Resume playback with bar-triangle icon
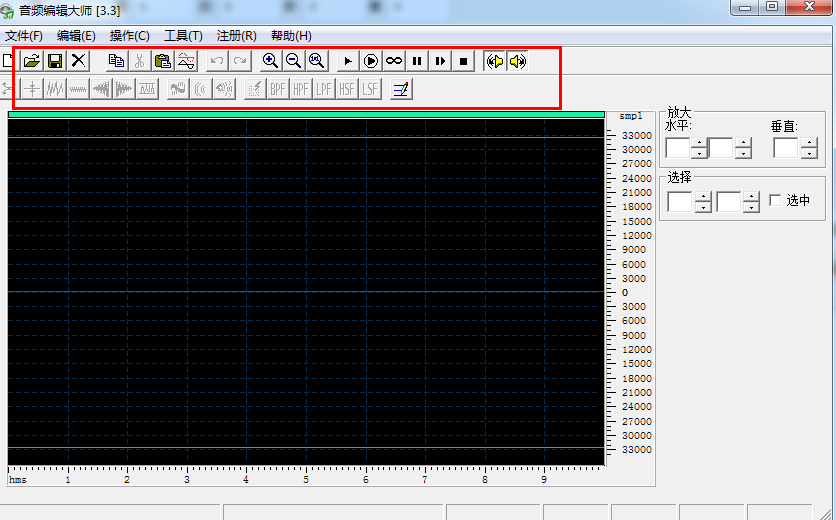836x520 pixels. (x=440, y=61)
